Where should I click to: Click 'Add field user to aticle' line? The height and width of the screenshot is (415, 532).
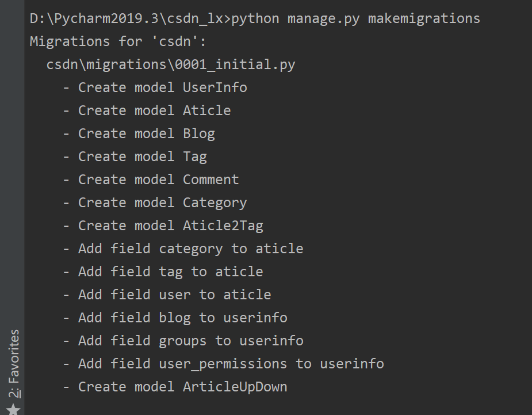click(167, 295)
